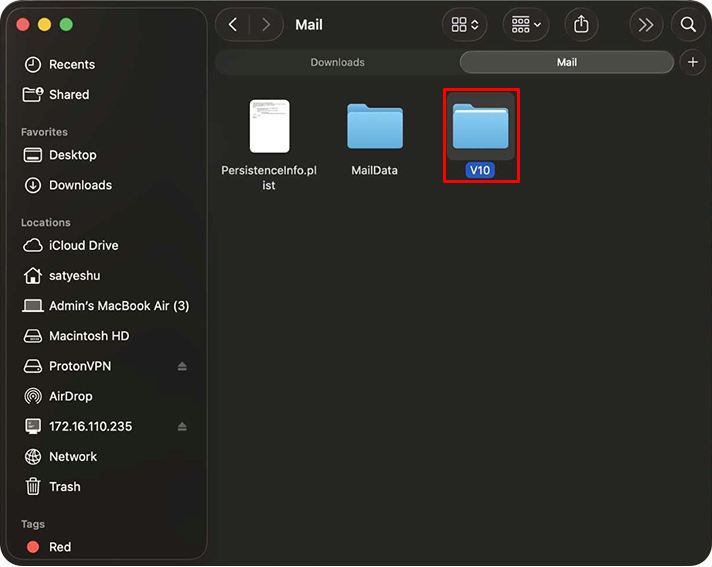The width and height of the screenshot is (712, 567).
Task: Click the MailData folder name label
Action: point(374,170)
